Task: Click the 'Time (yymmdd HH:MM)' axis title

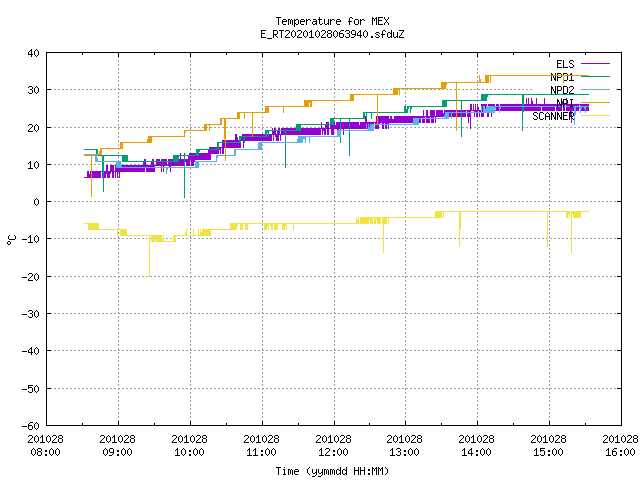Action: 332,471
